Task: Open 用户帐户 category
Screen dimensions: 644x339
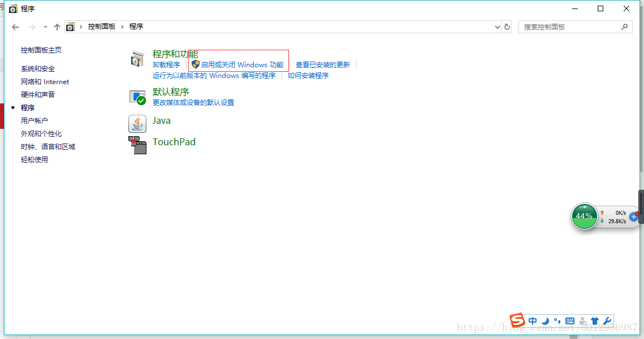Action: [34, 121]
